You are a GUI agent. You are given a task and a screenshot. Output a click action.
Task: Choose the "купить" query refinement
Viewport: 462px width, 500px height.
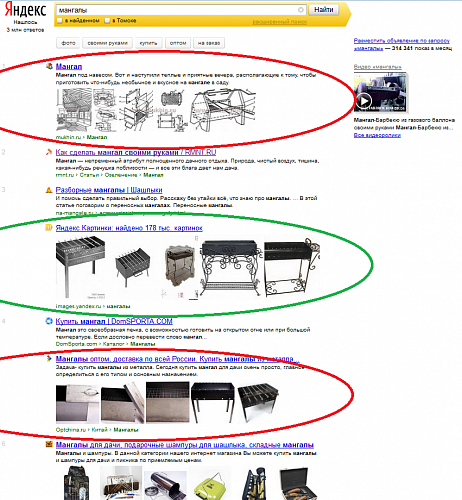pos(148,43)
